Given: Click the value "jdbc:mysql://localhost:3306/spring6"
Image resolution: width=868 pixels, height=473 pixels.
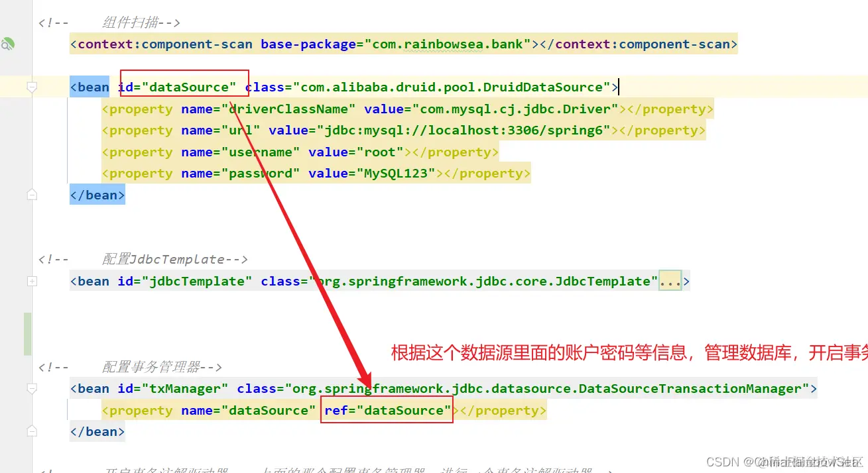Looking at the screenshot, I should coord(464,131).
